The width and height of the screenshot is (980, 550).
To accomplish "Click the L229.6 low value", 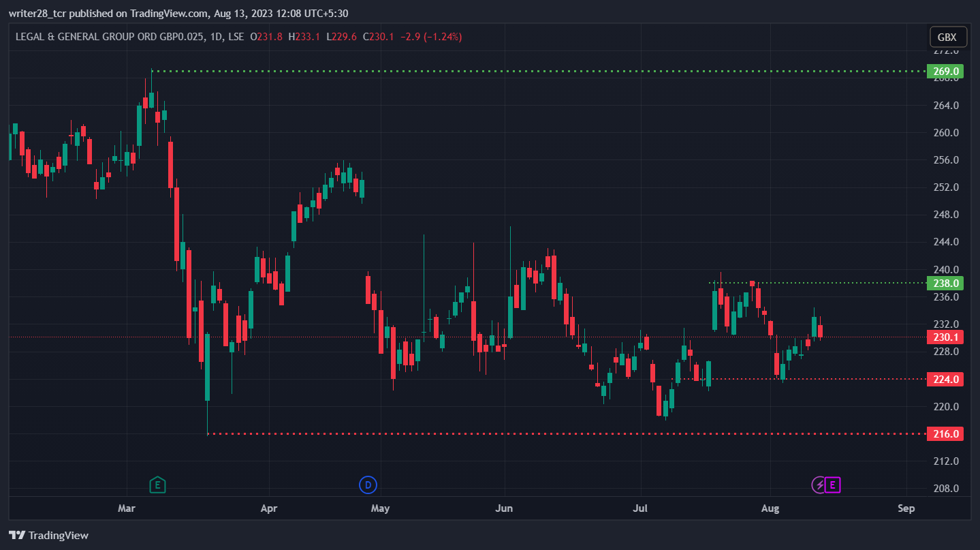I will point(342,37).
